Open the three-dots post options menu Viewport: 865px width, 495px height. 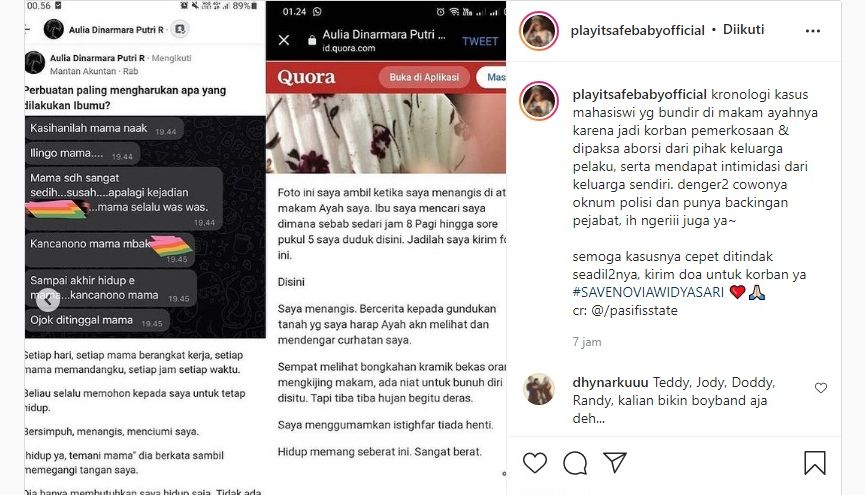pyautogui.click(x=813, y=31)
